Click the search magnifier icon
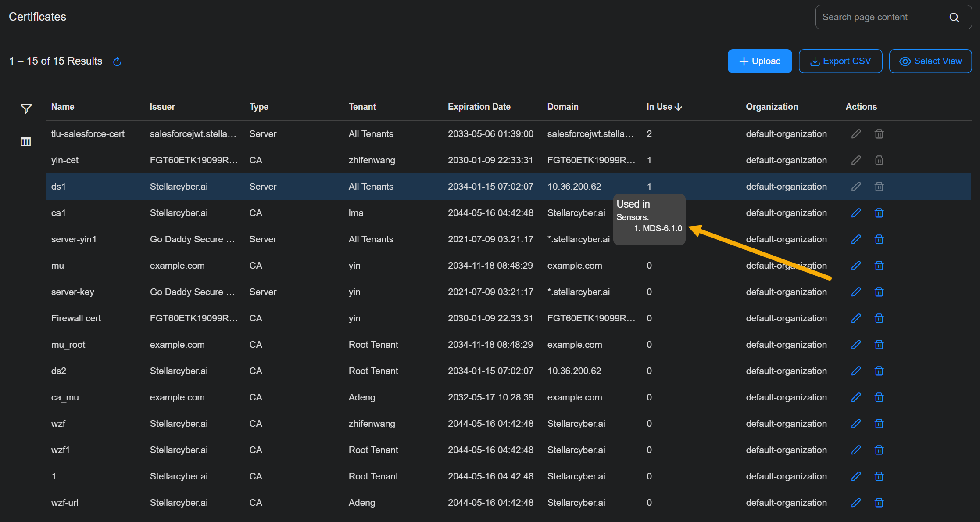The height and width of the screenshot is (522, 980). click(954, 17)
